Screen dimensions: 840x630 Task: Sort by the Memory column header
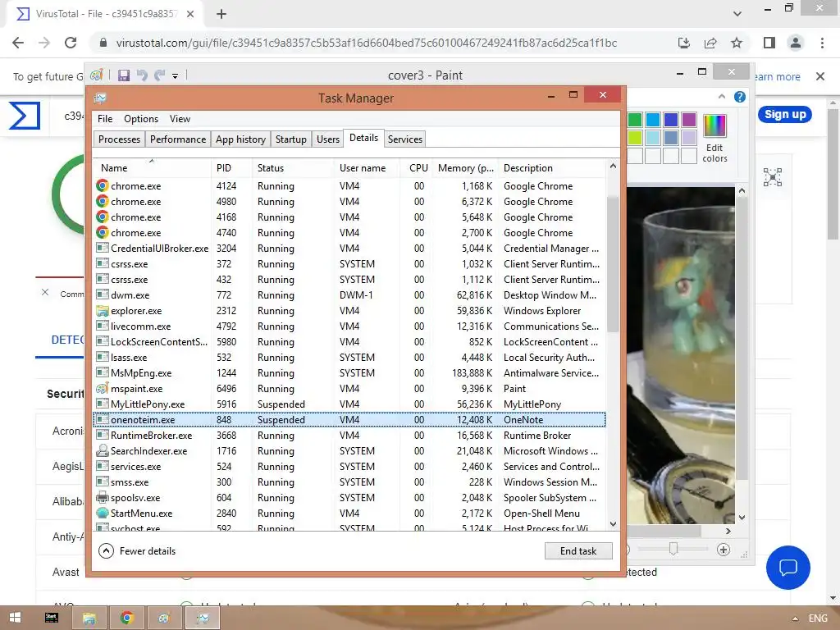tap(465, 168)
